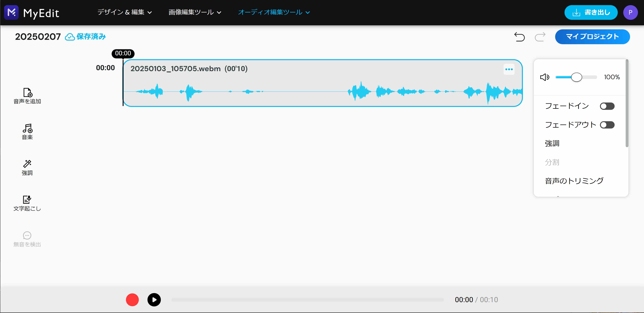The height and width of the screenshot is (313, 644).
Task: Select 強調 in the clip options panel
Action: [552, 143]
